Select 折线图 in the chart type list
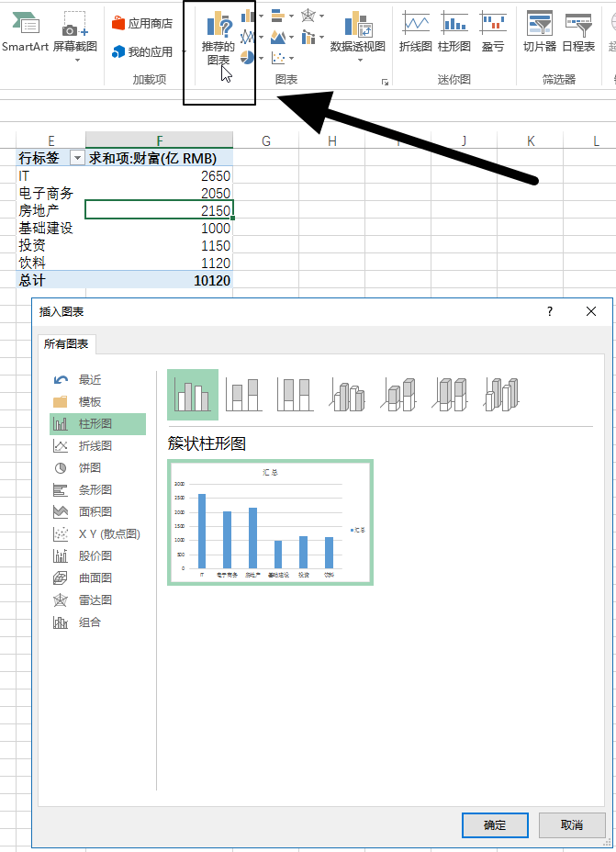The image size is (616, 852). point(95,445)
